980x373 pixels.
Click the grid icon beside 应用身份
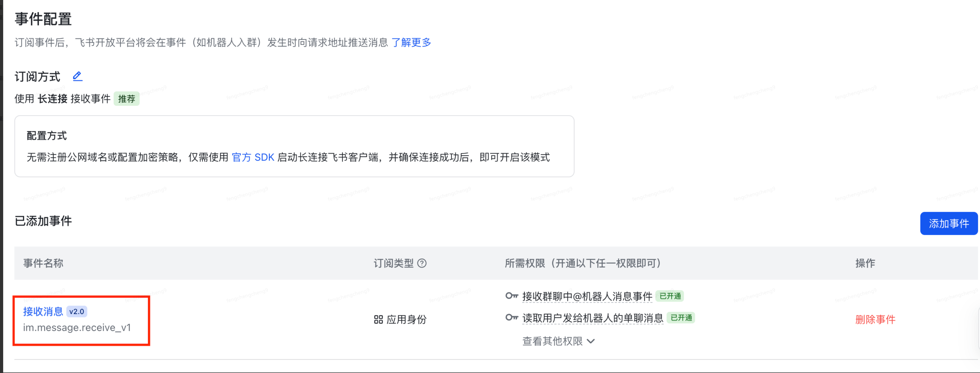pos(379,319)
